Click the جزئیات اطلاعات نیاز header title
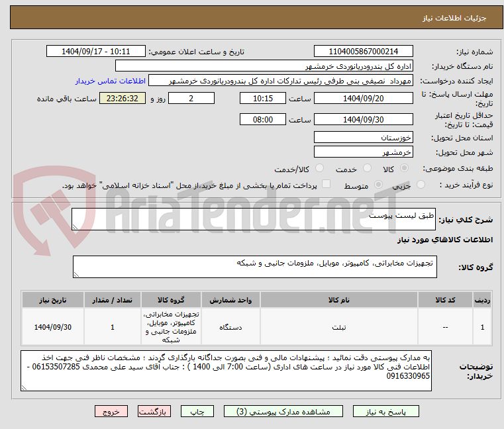 (454, 18)
